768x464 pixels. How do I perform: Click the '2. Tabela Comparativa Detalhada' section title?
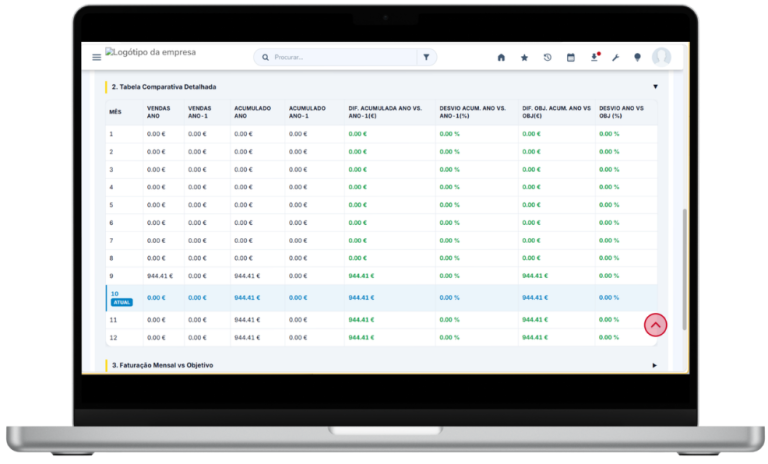click(x=164, y=87)
